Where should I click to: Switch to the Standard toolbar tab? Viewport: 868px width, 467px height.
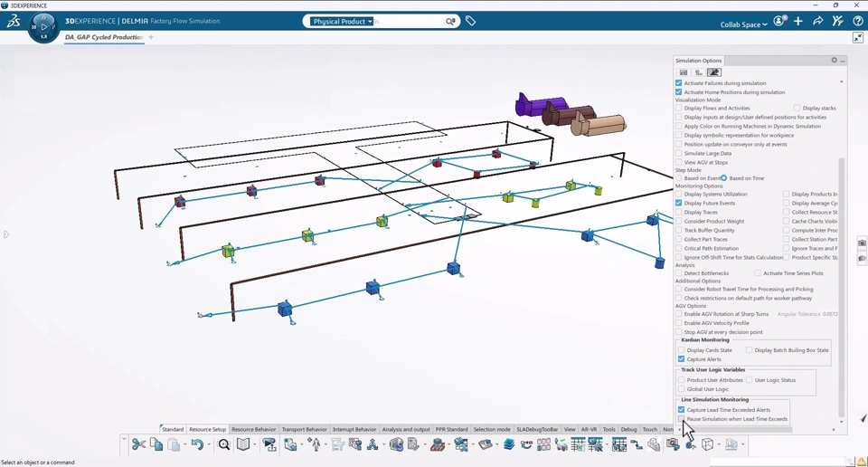(x=173, y=429)
